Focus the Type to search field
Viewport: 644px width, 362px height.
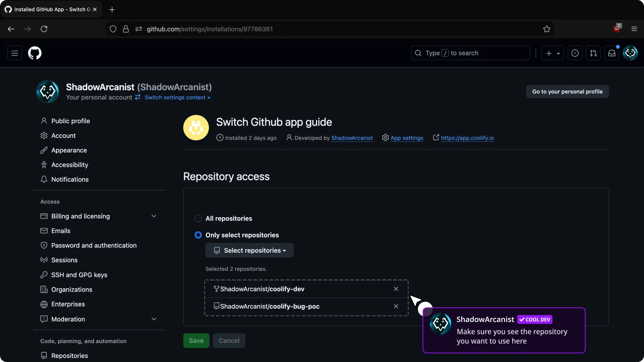(470, 53)
